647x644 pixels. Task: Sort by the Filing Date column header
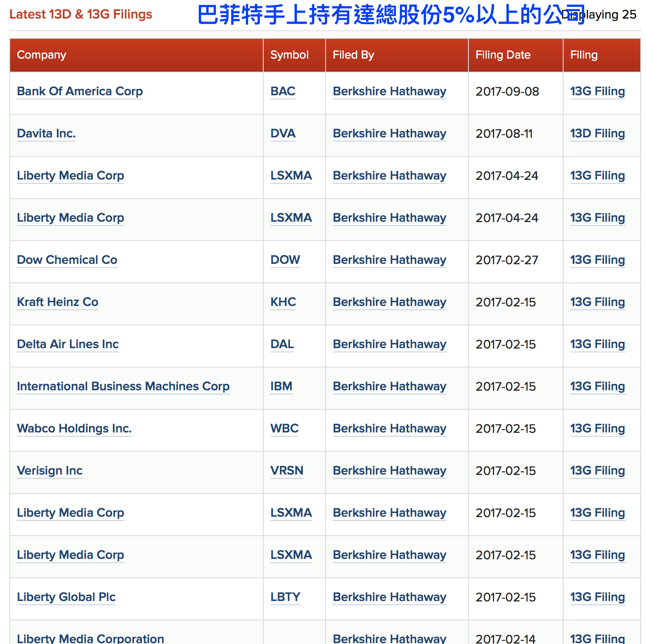503,55
